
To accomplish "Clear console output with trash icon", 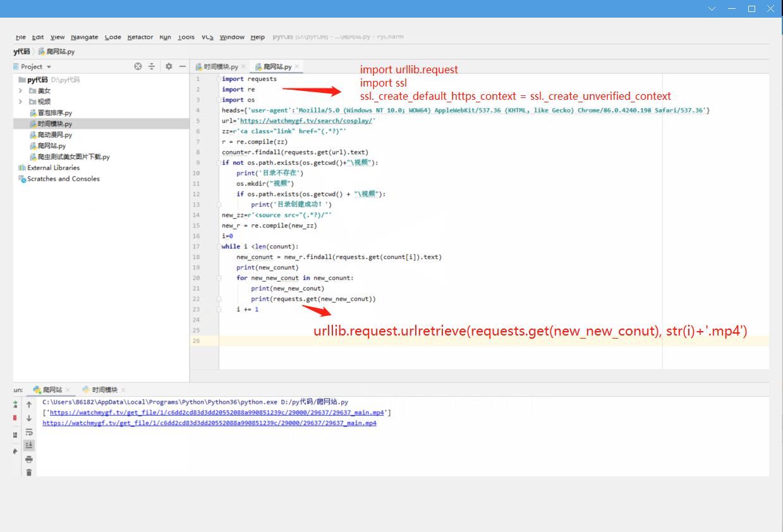I will (29, 473).
